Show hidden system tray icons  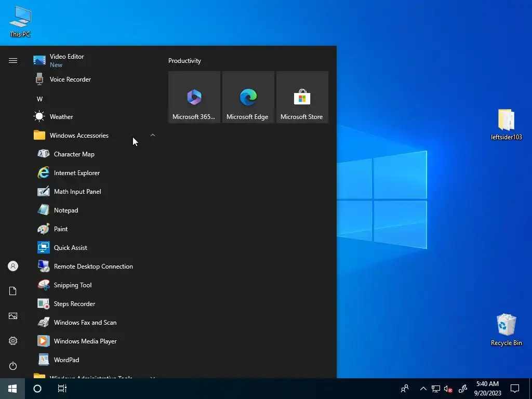[423, 389]
